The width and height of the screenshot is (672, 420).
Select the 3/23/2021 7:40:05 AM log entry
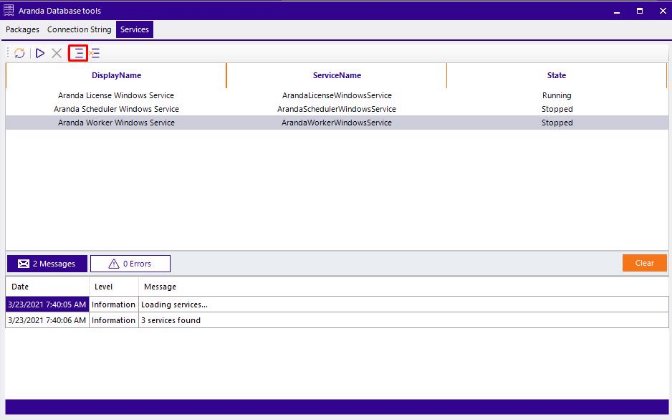(47, 304)
